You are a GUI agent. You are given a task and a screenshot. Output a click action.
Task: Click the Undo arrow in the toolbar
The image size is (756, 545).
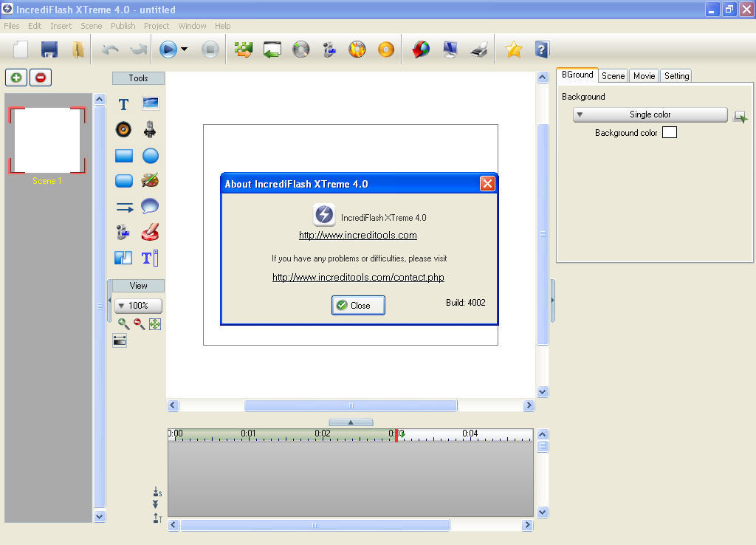point(111,49)
